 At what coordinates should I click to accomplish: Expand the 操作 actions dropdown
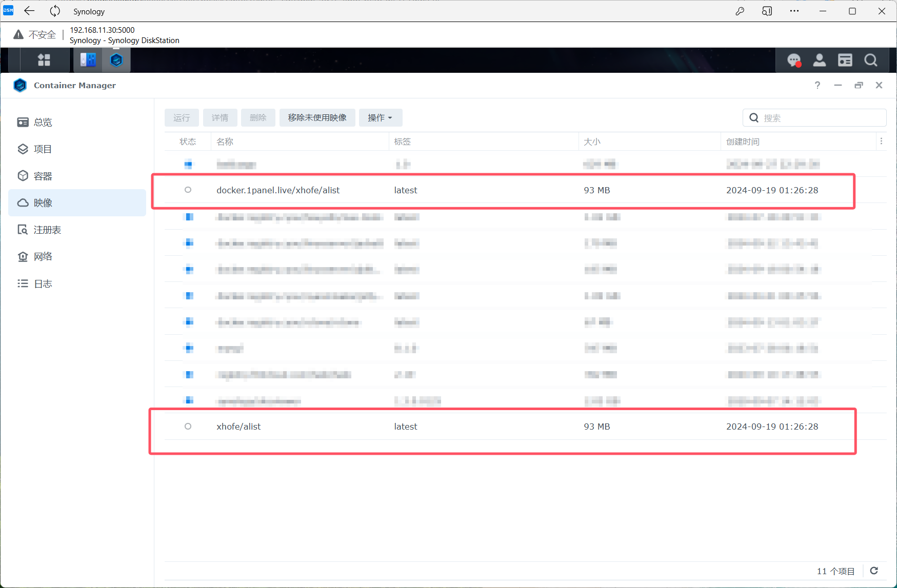[x=380, y=117]
